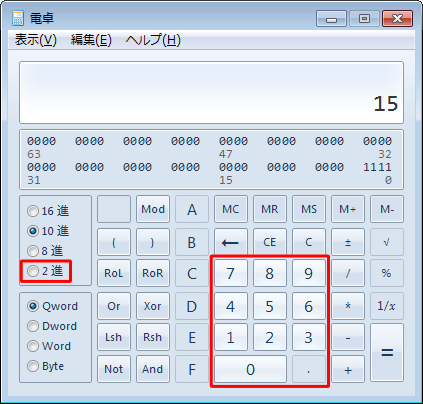Click the MS memory store button
The image size is (423, 404).
309,209
